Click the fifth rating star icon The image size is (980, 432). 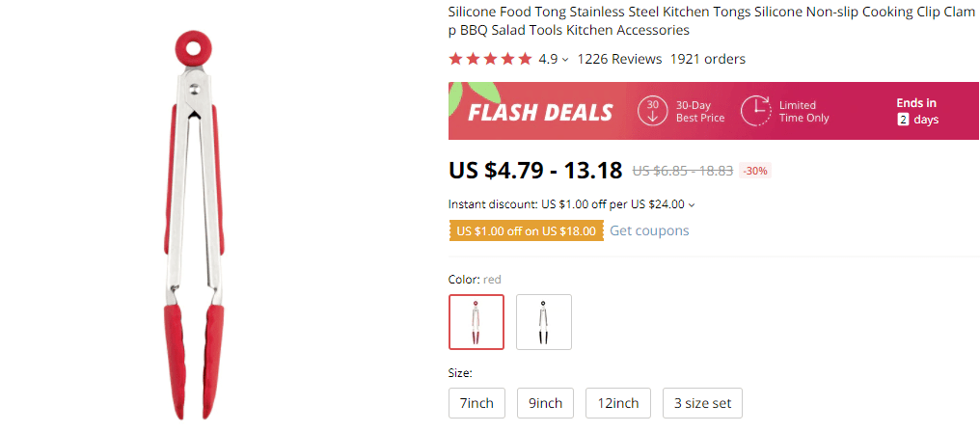point(525,59)
